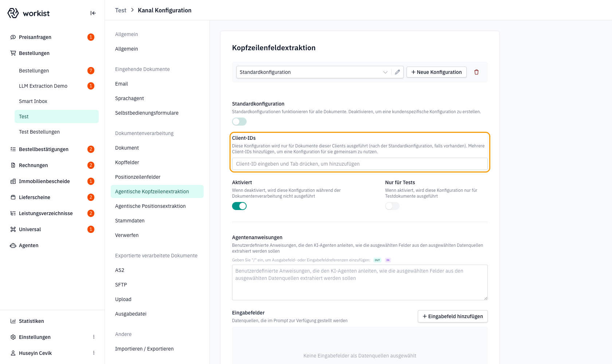Click the Einstellungen gear icon
The image size is (612, 364).
click(x=13, y=337)
